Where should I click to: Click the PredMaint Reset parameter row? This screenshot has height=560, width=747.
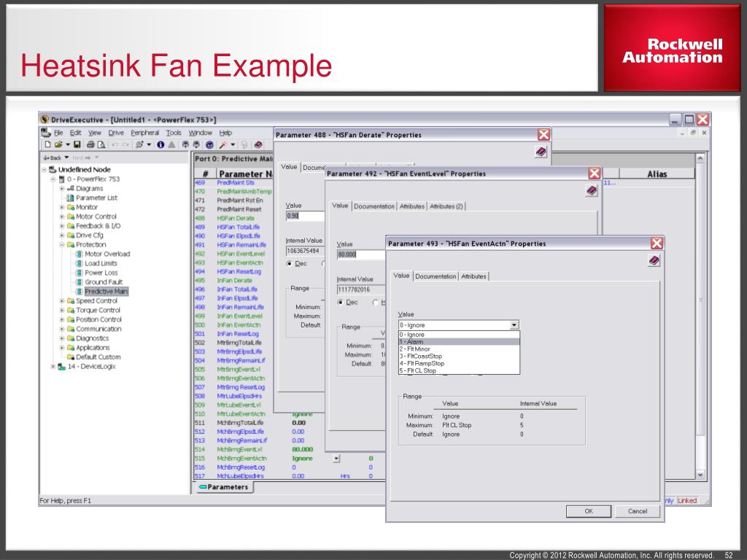click(233, 209)
